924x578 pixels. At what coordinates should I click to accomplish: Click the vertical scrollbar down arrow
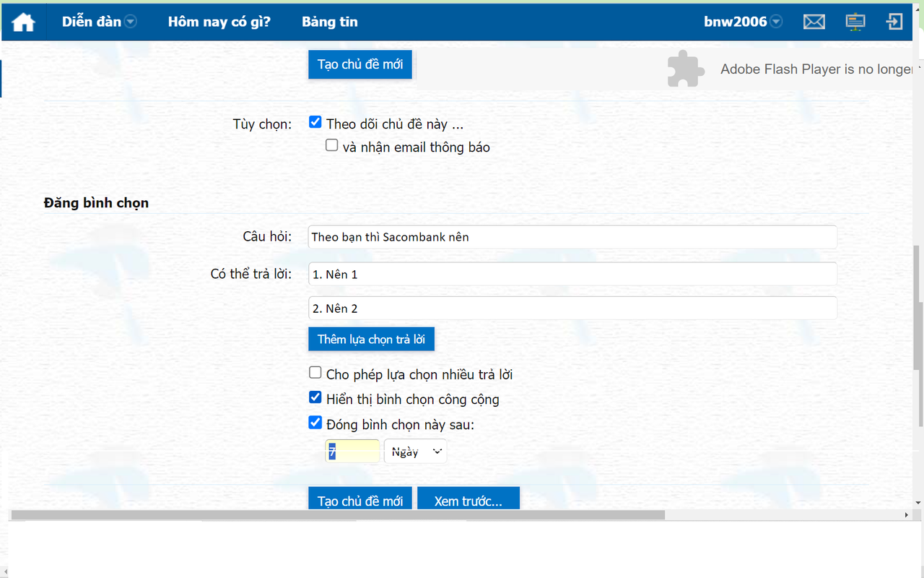click(918, 501)
